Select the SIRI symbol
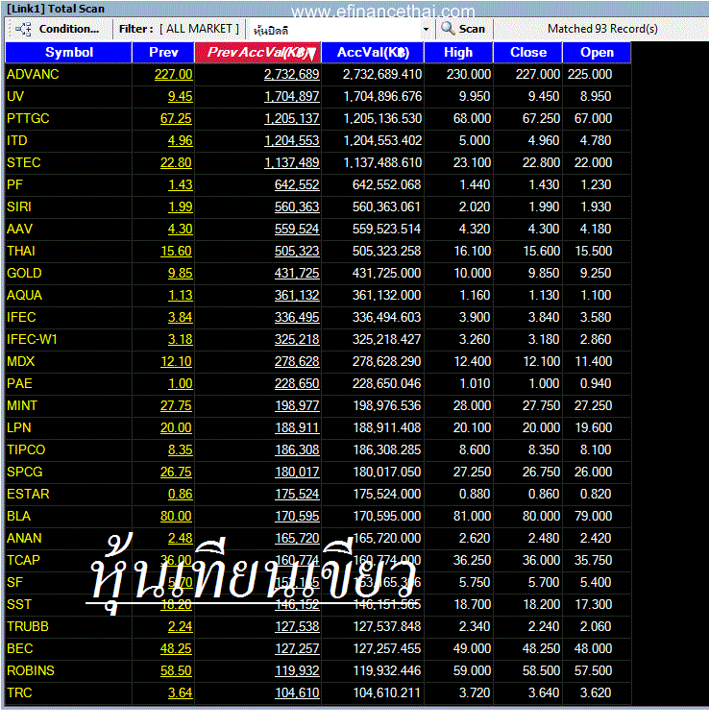Image resolution: width=709 pixels, height=728 pixels. coord(19,206)
